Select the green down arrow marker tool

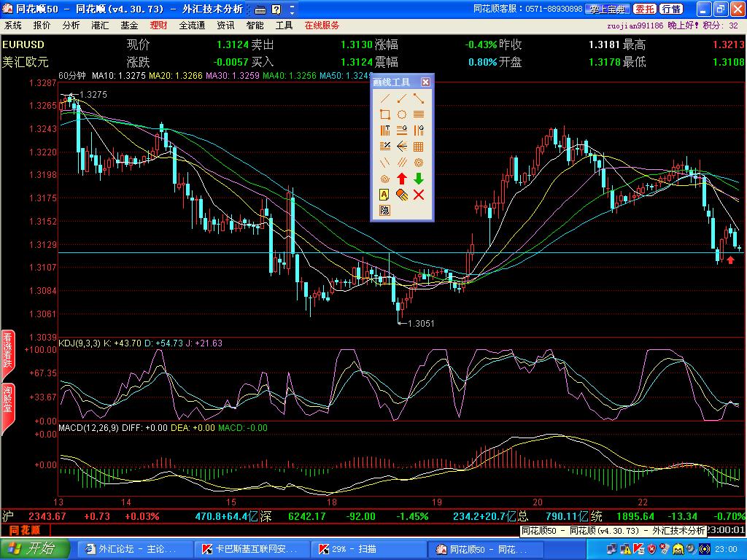(x=418, y=179)
